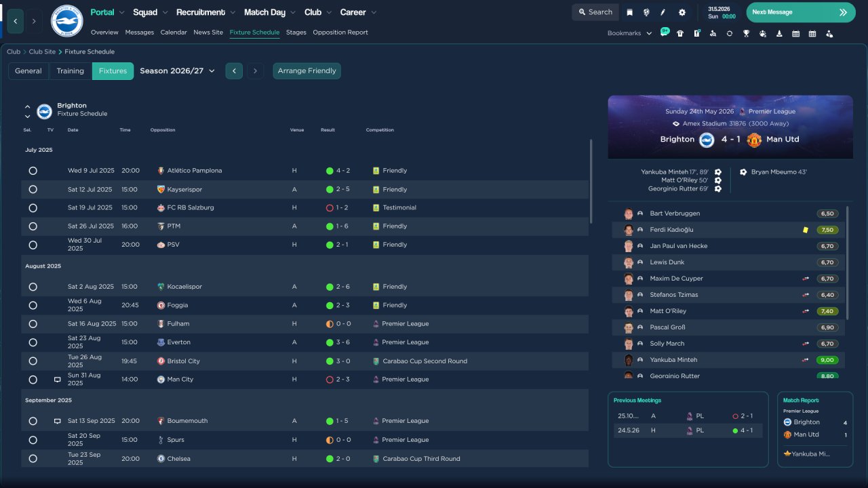Open the bookmark icon next to Search
This screenshot has height=488, width=868.
630,12
